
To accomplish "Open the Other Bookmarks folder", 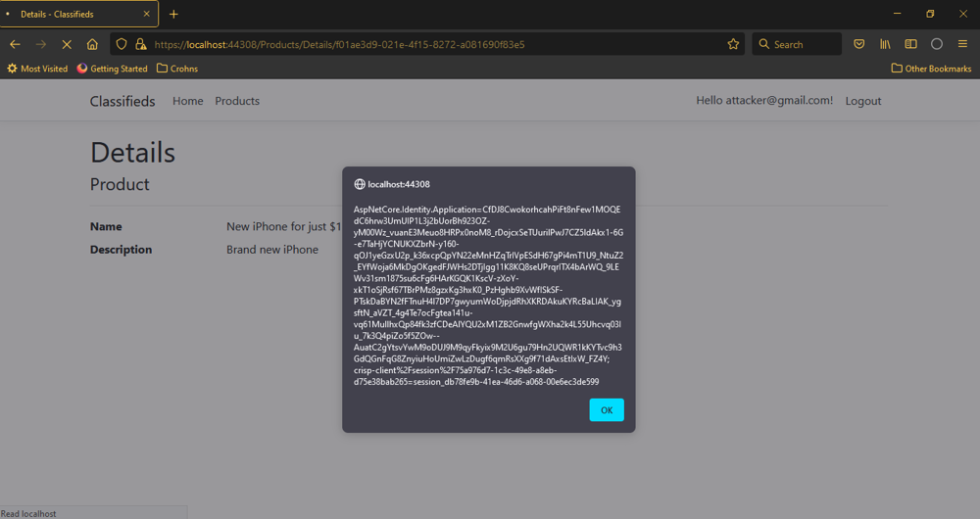I will (931, 69).
